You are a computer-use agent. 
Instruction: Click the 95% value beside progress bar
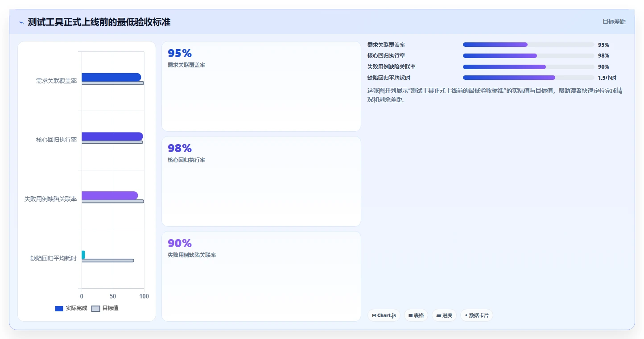[603, 45]
